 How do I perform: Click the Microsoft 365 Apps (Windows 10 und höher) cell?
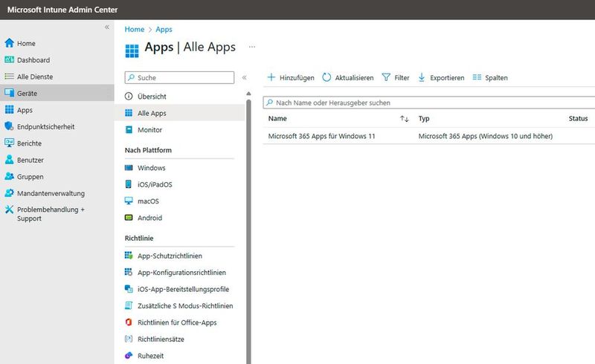click(486, 136)
